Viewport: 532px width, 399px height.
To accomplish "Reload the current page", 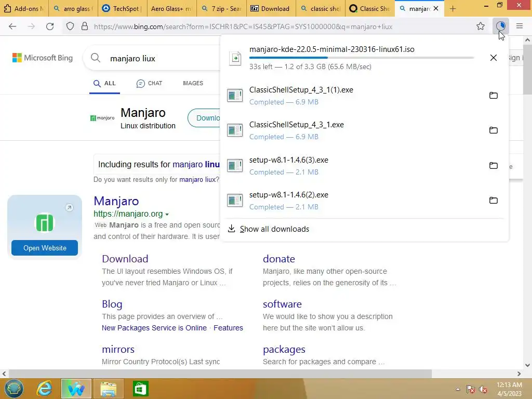I will (x=50, y=26).
